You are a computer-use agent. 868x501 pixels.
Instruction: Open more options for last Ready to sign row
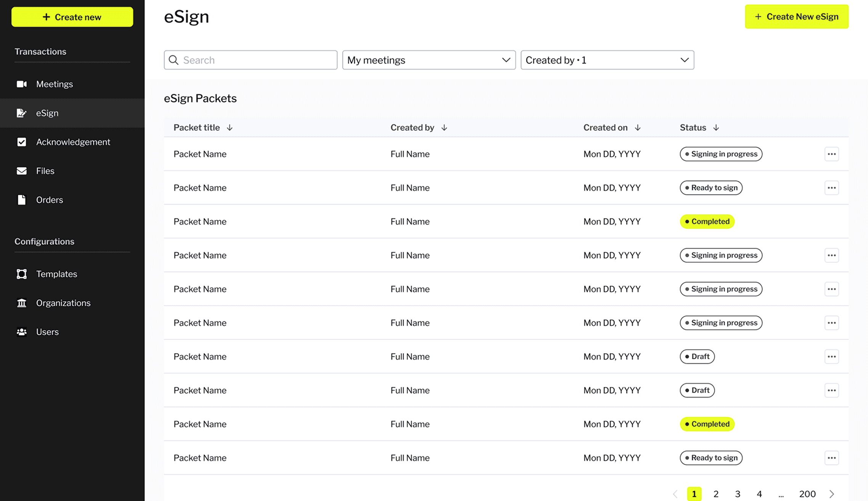pos(831,458)
